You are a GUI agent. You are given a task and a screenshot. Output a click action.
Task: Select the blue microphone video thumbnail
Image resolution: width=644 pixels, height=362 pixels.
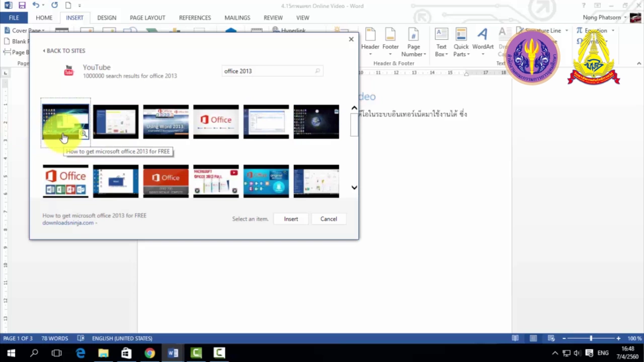pos(266,181)
